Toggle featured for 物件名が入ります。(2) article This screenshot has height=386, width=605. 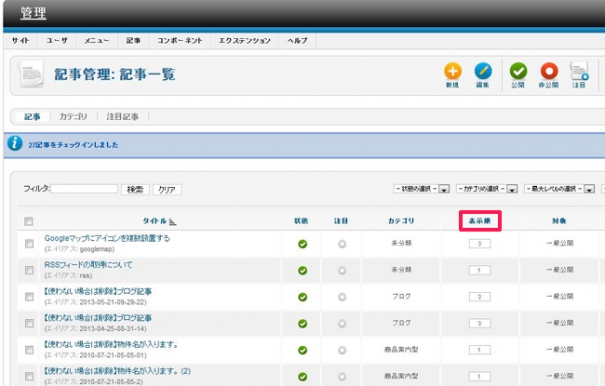(342, 376)
